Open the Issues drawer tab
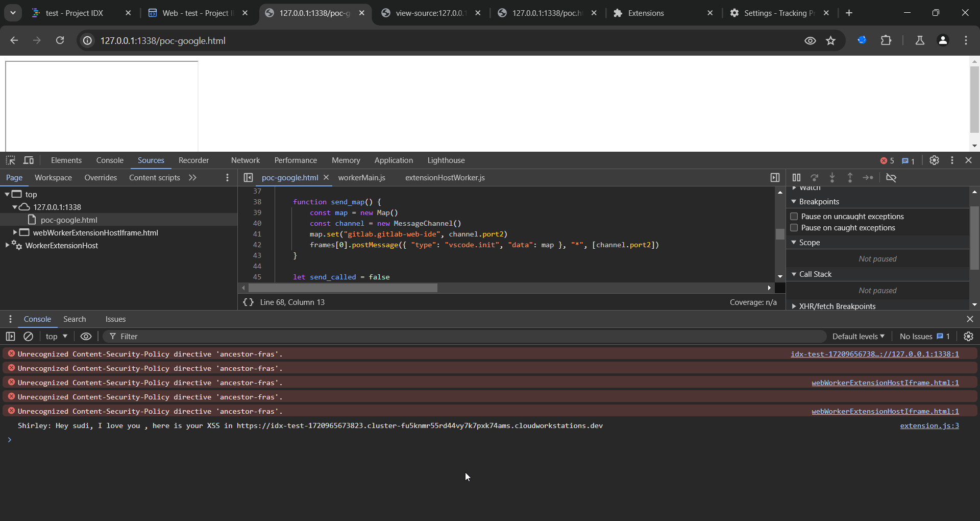Screen dimensions: 980x521 pyautogui.click(x=115, y=319)
